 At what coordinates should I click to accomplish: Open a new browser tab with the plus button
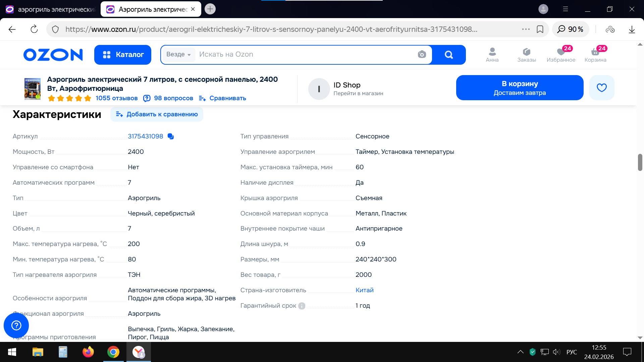tap(210, 9)
